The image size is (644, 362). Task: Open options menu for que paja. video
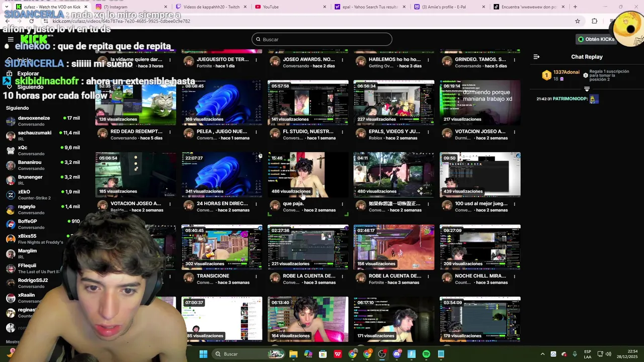(x=343, y=204)
